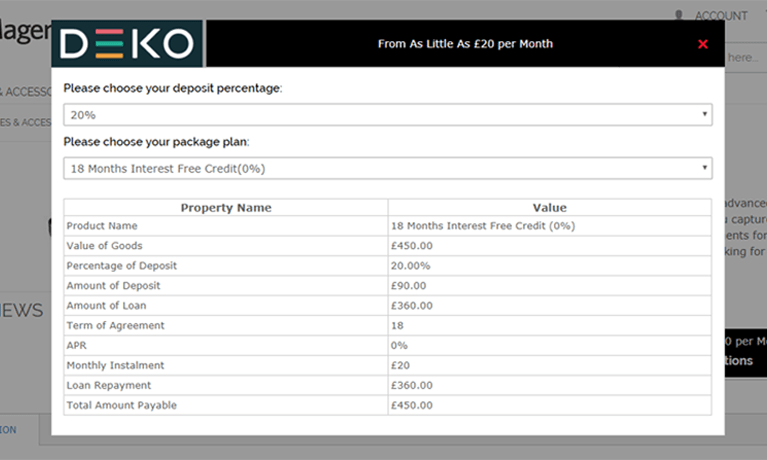This screenshot has width=767, height=460.
Task: Click the Value of Goods row
Action: (387, 246)
